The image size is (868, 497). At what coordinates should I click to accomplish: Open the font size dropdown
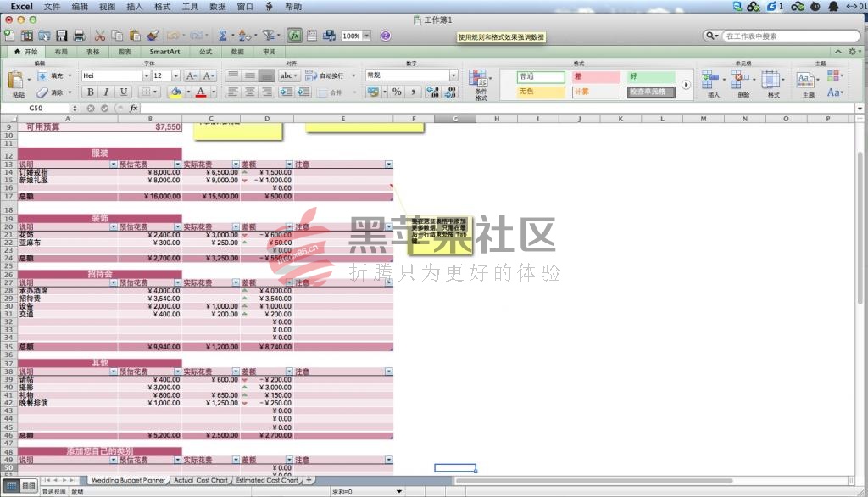point(176,76)
